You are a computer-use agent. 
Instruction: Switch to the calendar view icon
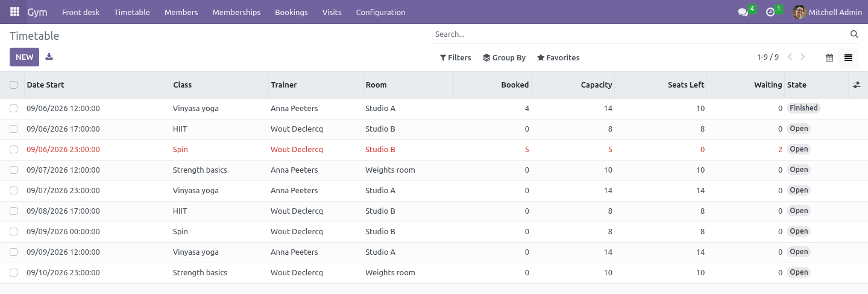click(x=829, y=57)
